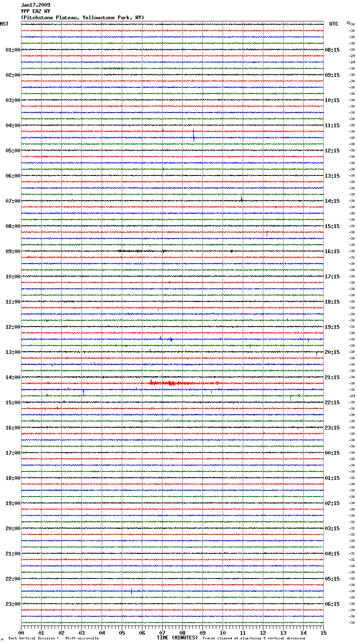
Task: Click the 04:15 UTC time label
Action: pyautogui.click(x=332, y=554)
